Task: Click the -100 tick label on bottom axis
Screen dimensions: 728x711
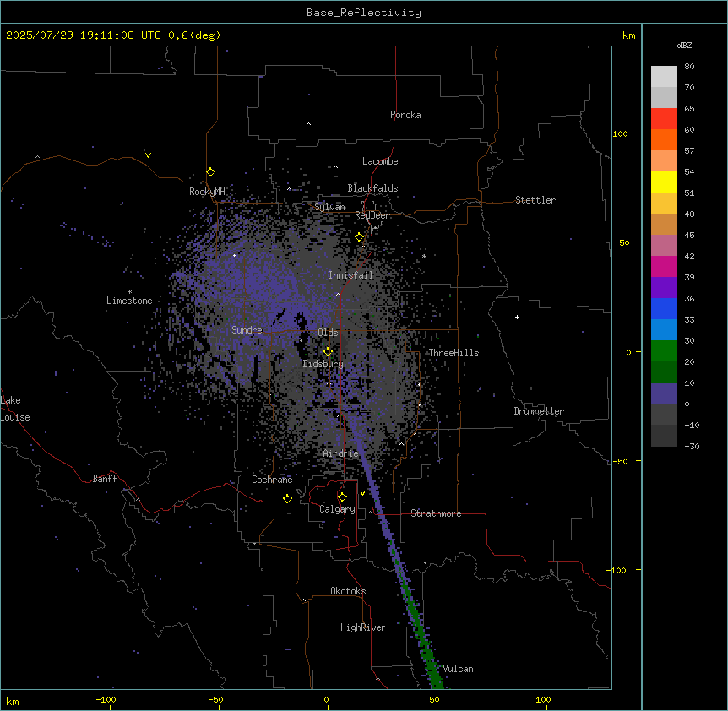Action: (x=106, y=699)
